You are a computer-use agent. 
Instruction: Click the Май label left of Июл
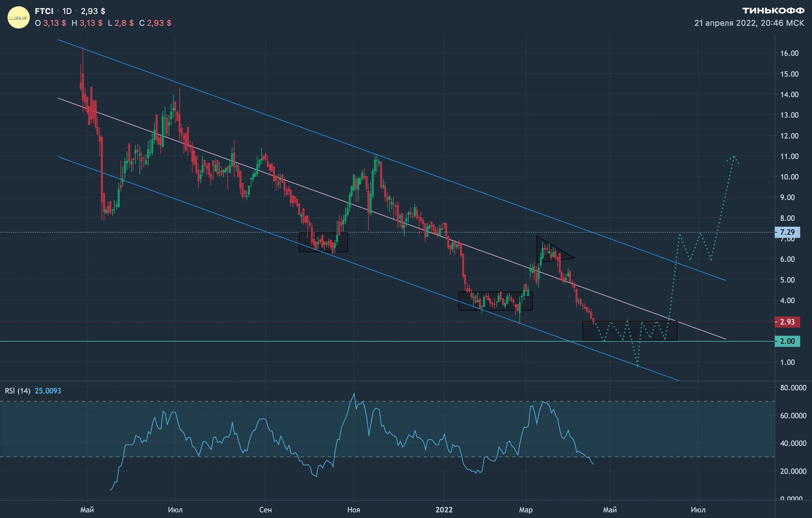(87, 510)
